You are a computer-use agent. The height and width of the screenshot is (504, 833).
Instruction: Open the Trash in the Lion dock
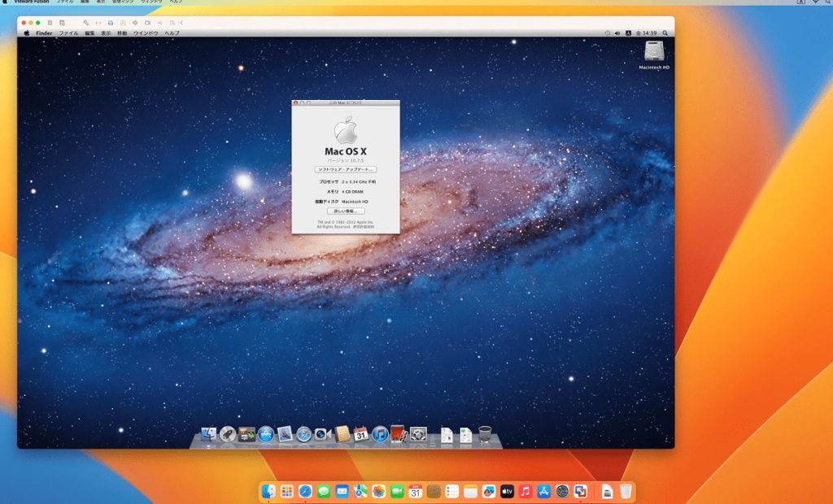coord(485,434)
